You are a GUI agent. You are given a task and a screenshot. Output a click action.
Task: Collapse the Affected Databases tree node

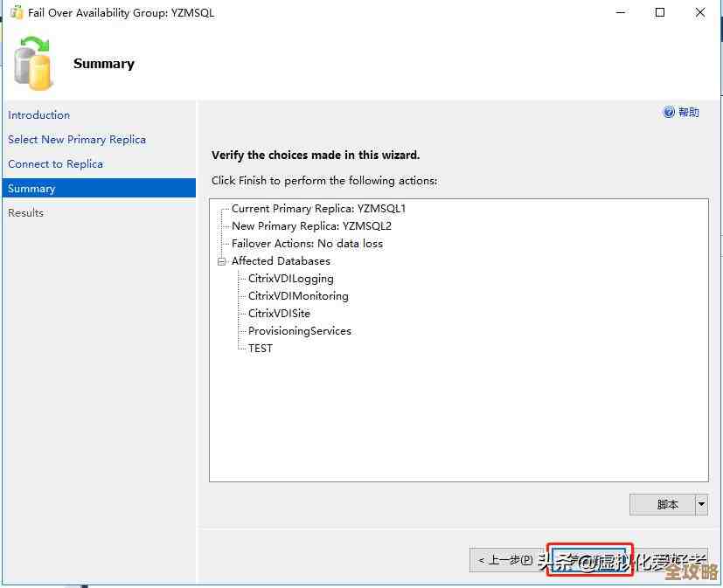pos(222,261)
